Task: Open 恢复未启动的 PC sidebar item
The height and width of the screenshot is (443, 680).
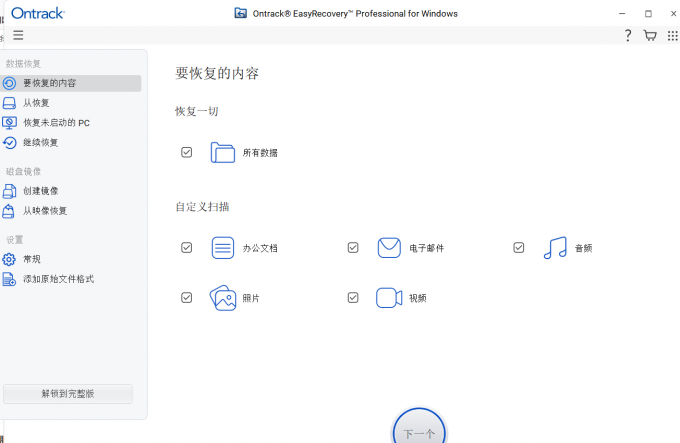Action: (46, 123)
